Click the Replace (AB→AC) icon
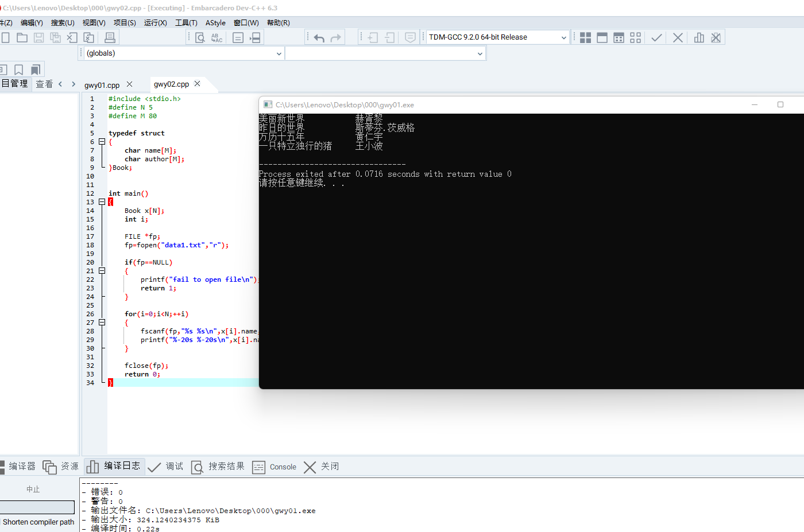Screen dimensions: 804x532 click(x=217, y=37)
